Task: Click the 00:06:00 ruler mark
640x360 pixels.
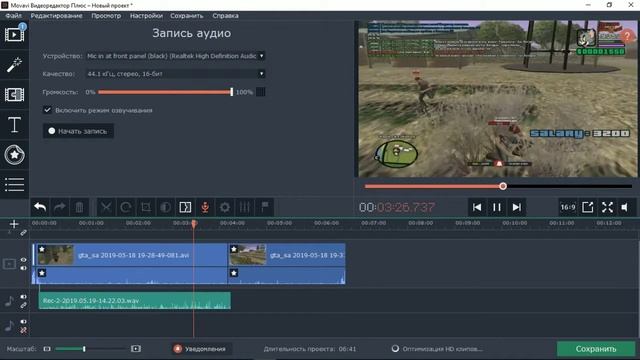Action: click(326, 223)
